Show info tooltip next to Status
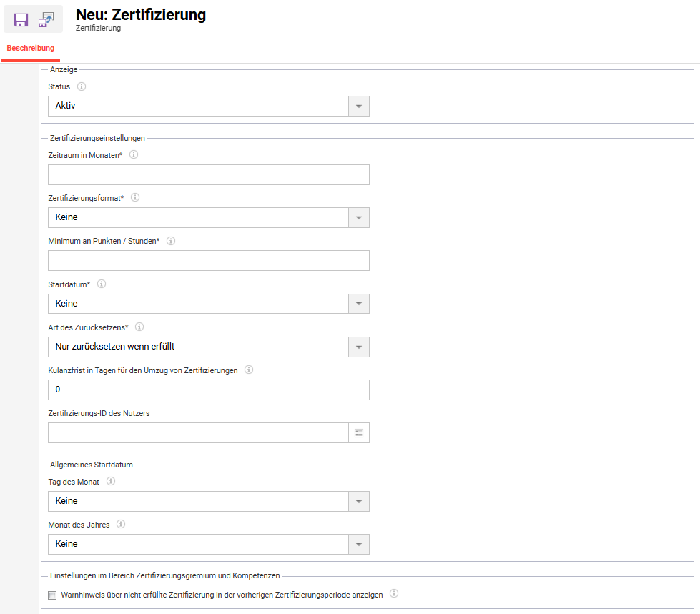 (82, 86)
